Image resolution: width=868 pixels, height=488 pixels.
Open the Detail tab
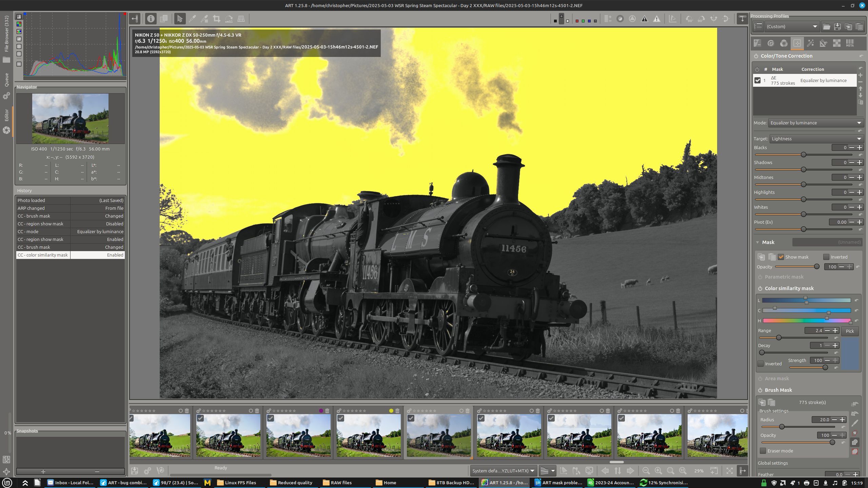point(771,43)
